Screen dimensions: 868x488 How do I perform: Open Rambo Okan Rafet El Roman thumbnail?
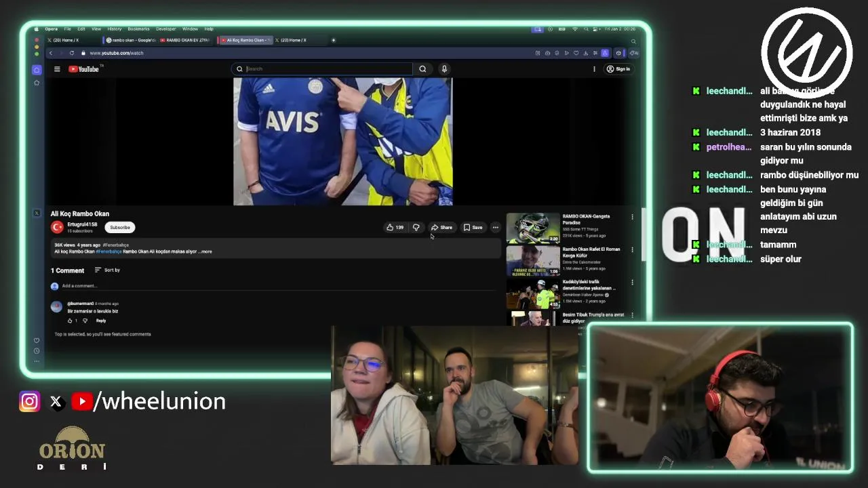533,260
